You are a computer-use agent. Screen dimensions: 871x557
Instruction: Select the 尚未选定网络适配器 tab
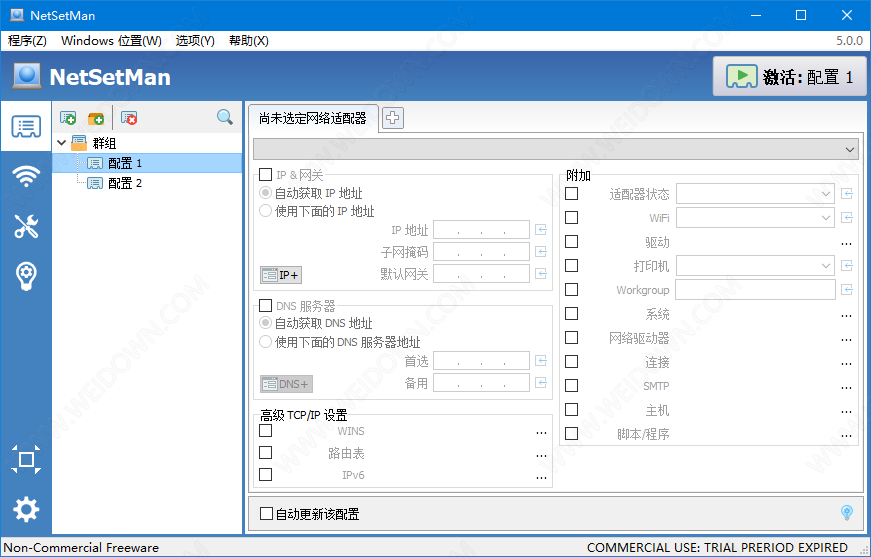click(x=313, y=118)
